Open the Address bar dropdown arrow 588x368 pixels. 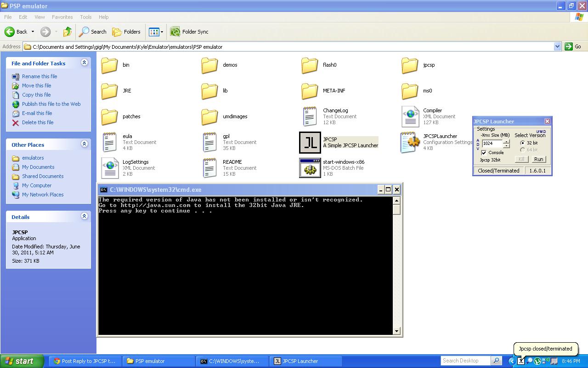557,46
